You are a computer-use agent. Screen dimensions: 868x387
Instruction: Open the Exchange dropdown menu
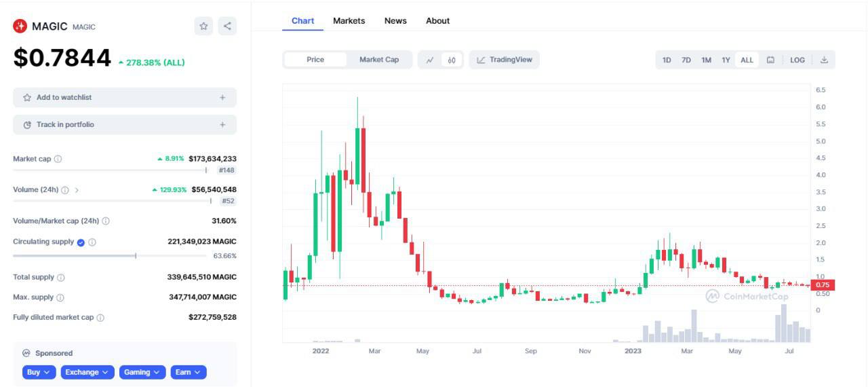click(x=87, y=372)
